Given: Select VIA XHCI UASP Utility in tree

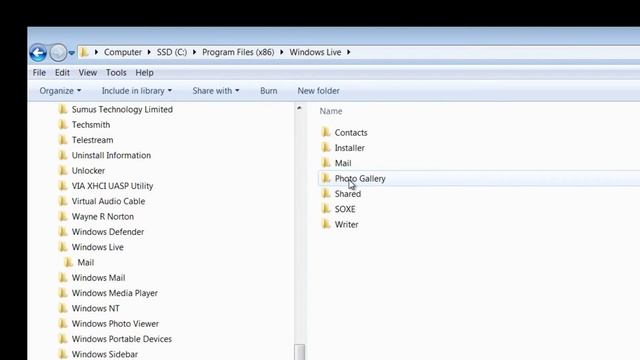Looking at the screenshot, I should [x=112, y=186].
